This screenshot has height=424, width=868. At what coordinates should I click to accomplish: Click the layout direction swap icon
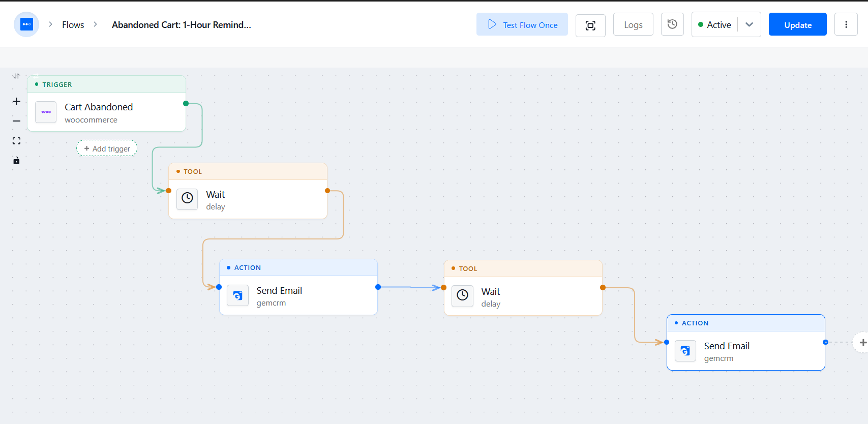(16, 76)
